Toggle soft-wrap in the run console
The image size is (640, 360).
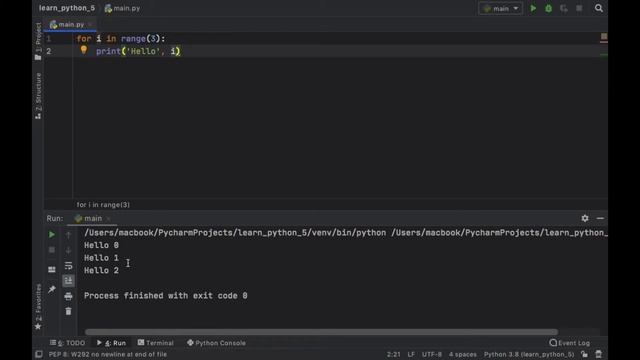point(68,265)
